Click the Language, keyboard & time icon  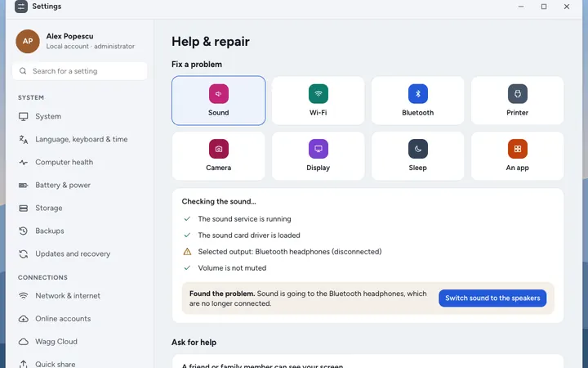(23, 139)
